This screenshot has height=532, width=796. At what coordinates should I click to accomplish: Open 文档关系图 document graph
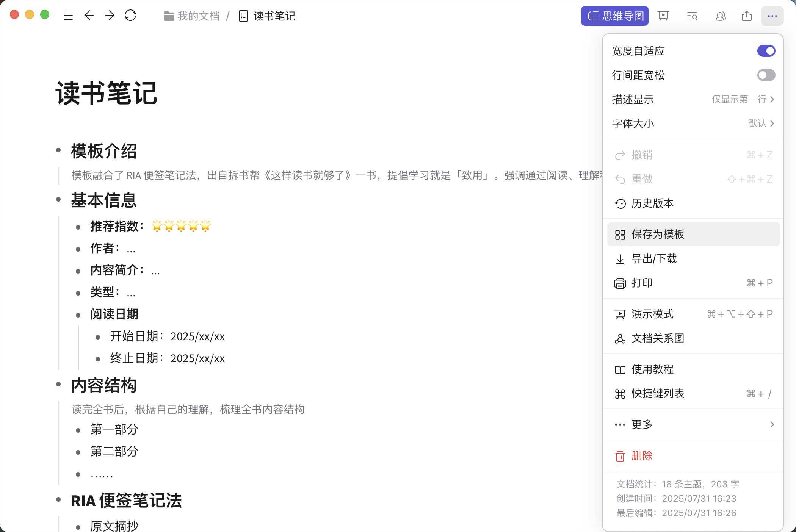[x=693, y=338]
